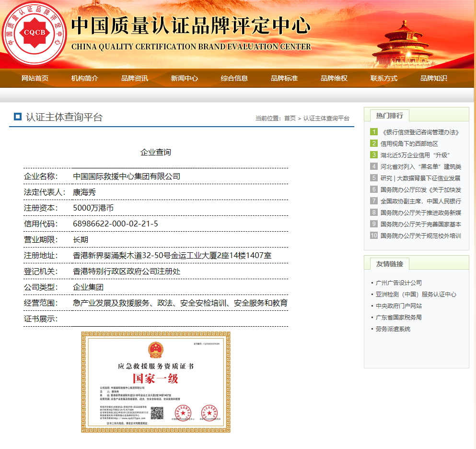Open 亚洲检测（中国）服务认证中心 link
Image resolution: width=476 pixels, height=449 pixels.
(x=416, y=295)
